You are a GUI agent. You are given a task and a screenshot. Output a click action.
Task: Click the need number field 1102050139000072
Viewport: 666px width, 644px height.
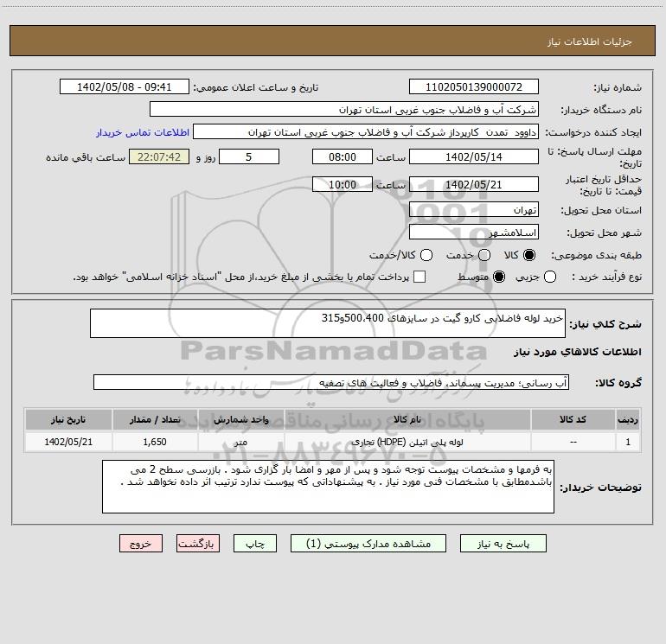click(x=474, y=87)
